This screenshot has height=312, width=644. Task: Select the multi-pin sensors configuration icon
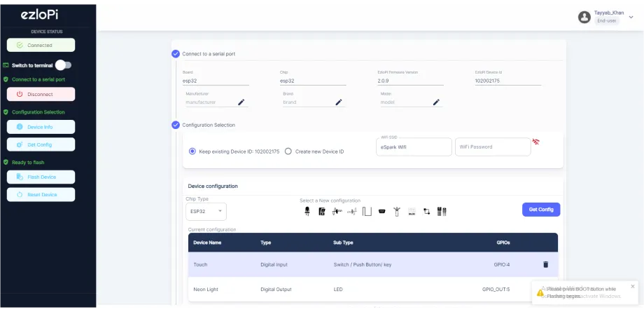tap(442, 212)
